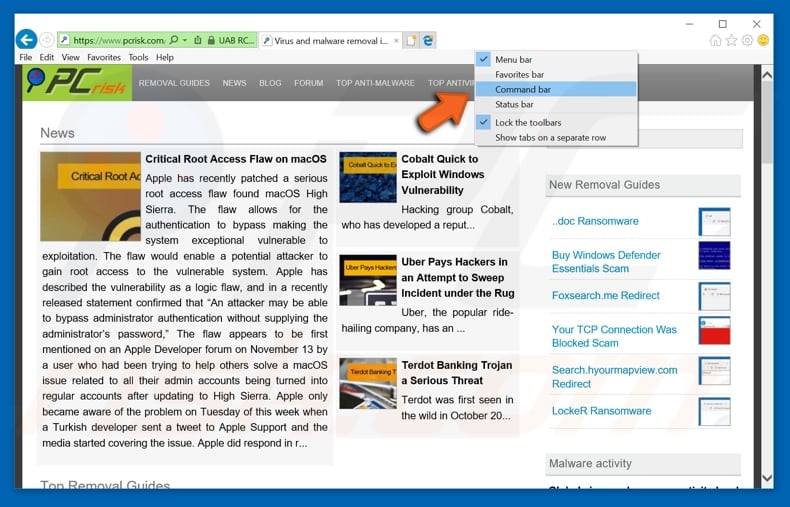
Task: Click the search magnifier icon in address bar
Action: [174, 40]
